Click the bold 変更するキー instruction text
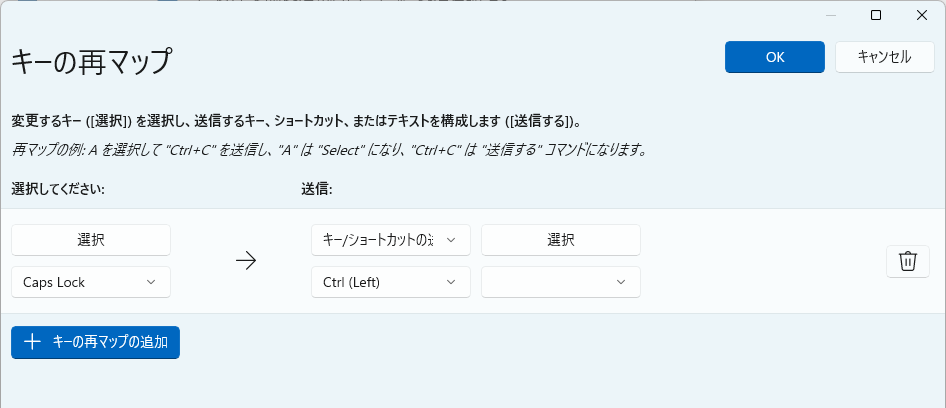Screen dimensions: 946x408 coord(296,121)
